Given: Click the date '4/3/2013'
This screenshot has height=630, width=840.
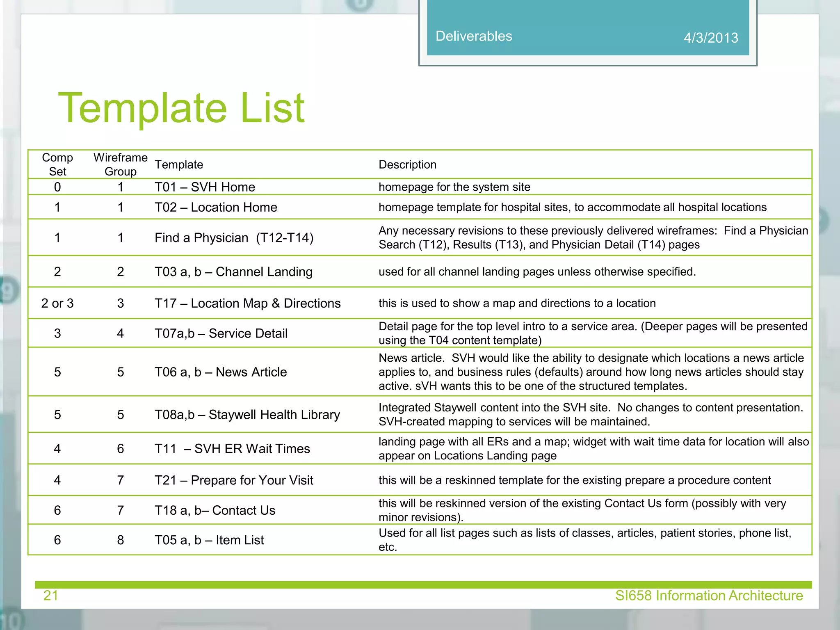Looking at the screenshot, I should [711, 38].
